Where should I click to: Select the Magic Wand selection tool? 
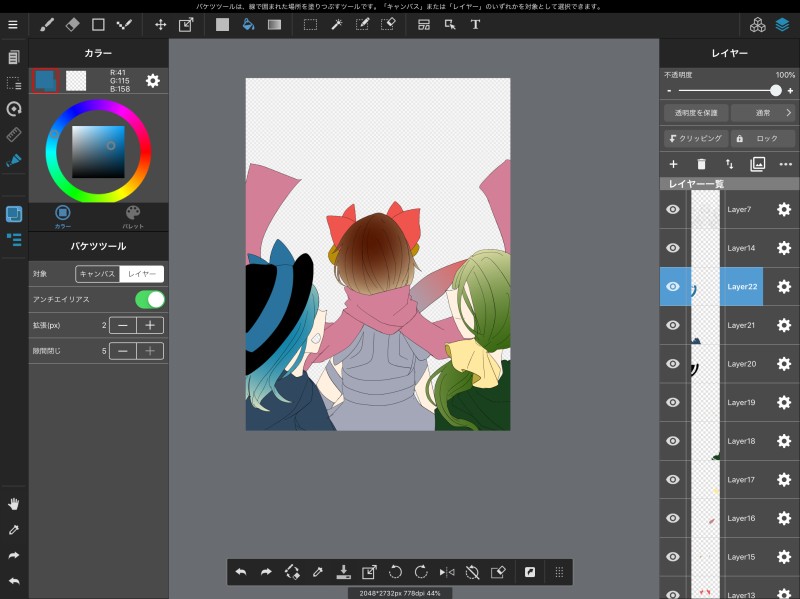pos(337,24)
